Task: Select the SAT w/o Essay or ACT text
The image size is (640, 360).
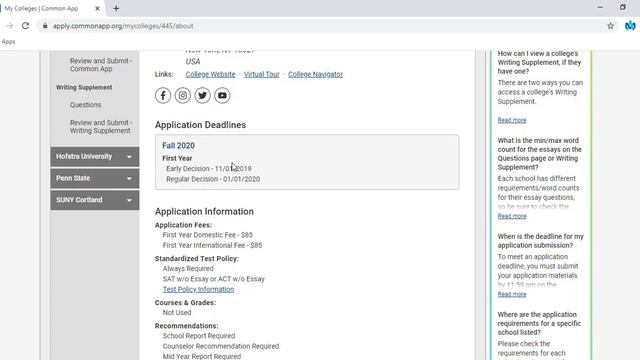Action: point(213,279)
